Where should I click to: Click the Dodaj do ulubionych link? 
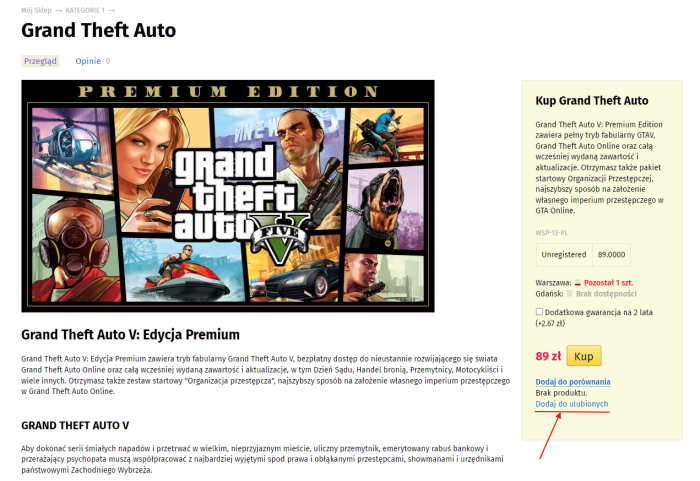coord(572,404)
